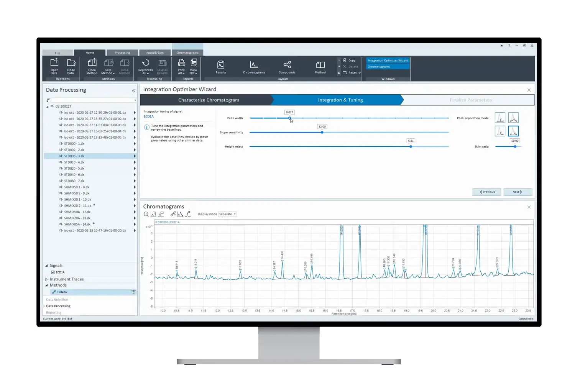Image resolution: width=575 pixels, height=392 pixels.
Task: Open the Results layout
Action: click(221, 65)
